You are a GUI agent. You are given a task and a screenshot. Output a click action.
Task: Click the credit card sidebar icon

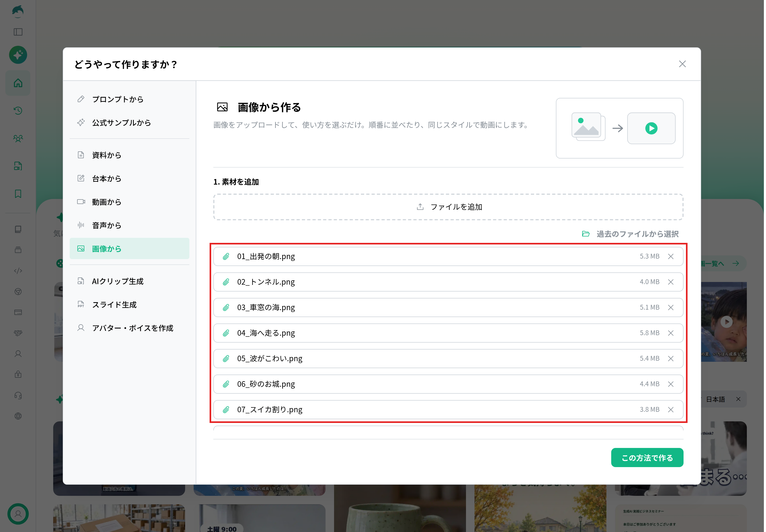(x=18, y=312)
